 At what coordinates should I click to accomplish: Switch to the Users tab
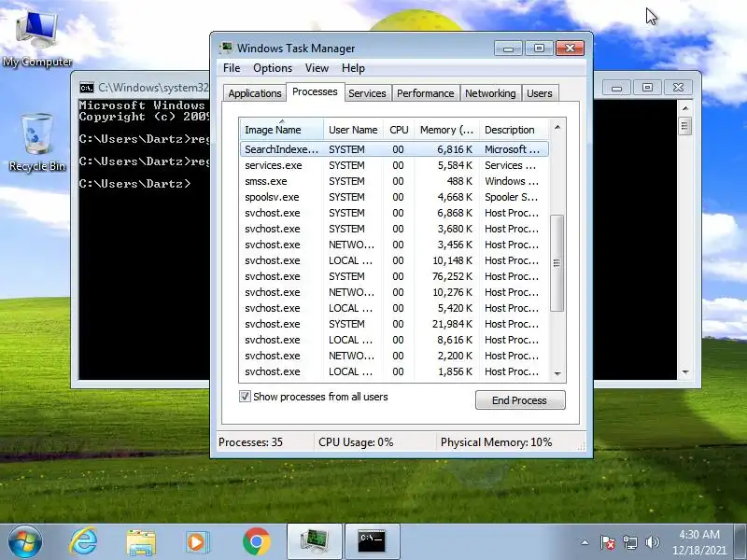[x=540, y=93]
